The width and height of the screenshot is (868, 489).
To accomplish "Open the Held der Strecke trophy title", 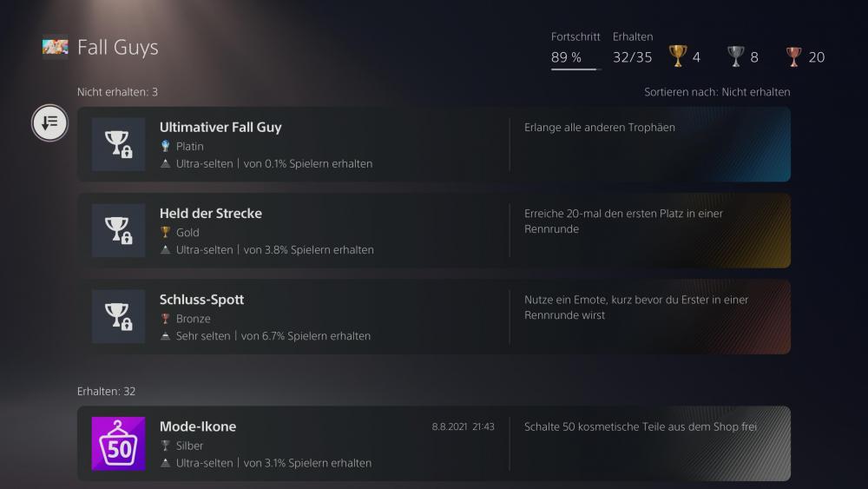I will click(x=210, y=213).
